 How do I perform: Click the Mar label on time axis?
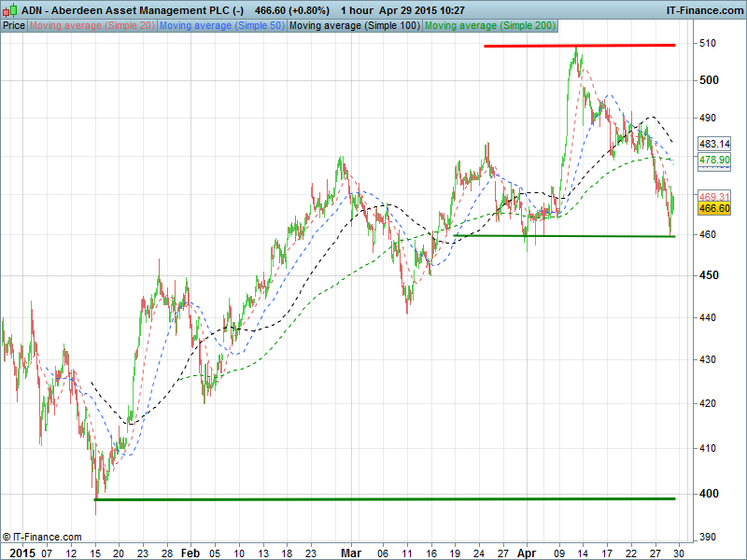coord(350,552)
